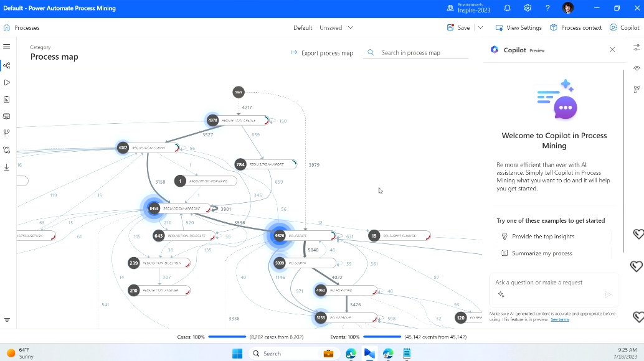Viewport: 644px width, 361px height.
Task: Select the 9876 PO-CREATE node
Action: coord(306,236)
